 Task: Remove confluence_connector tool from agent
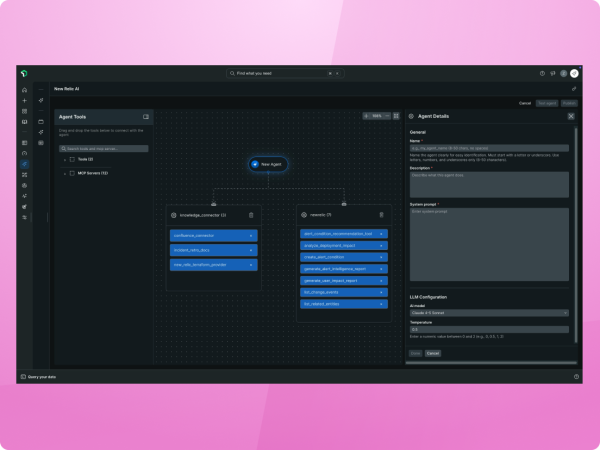click(x=251, y=236)
